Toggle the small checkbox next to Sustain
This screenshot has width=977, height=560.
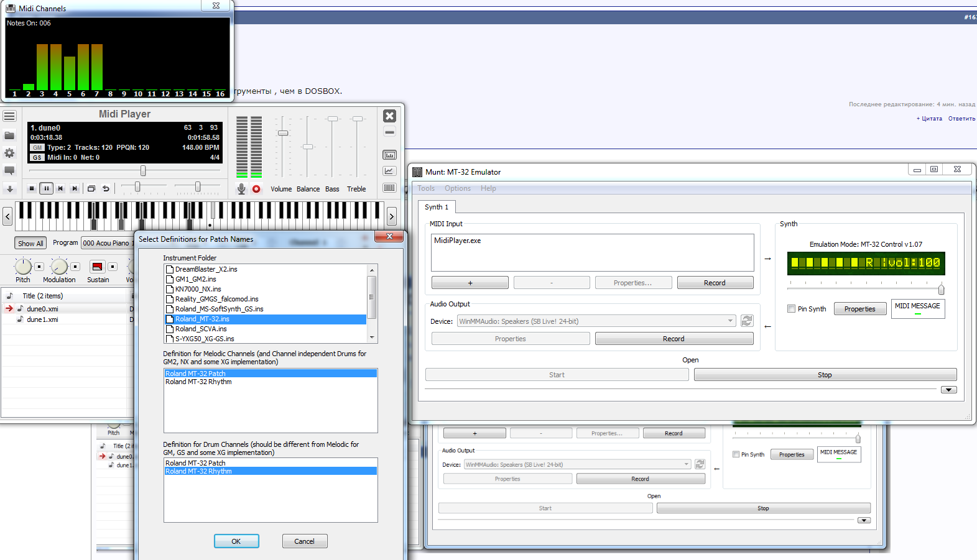[x=113, y=267]
